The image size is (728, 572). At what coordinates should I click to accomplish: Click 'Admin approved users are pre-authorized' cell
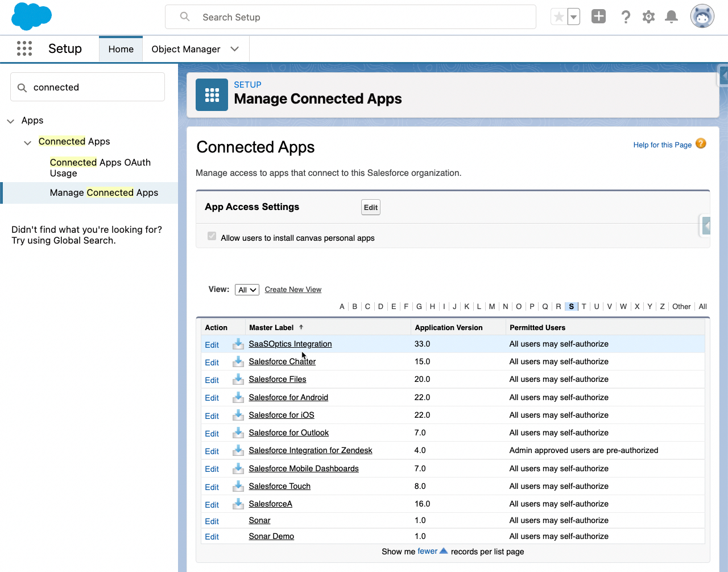pos(584,450)
